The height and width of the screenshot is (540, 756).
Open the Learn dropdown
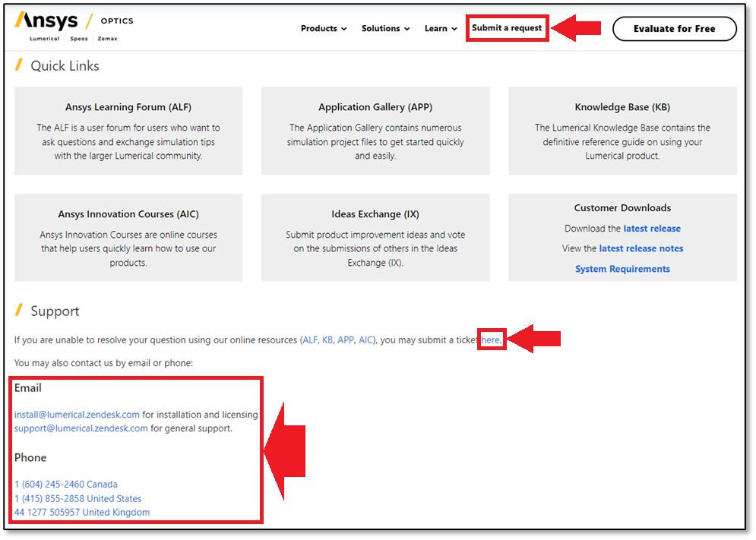click(x=440, y=28)
